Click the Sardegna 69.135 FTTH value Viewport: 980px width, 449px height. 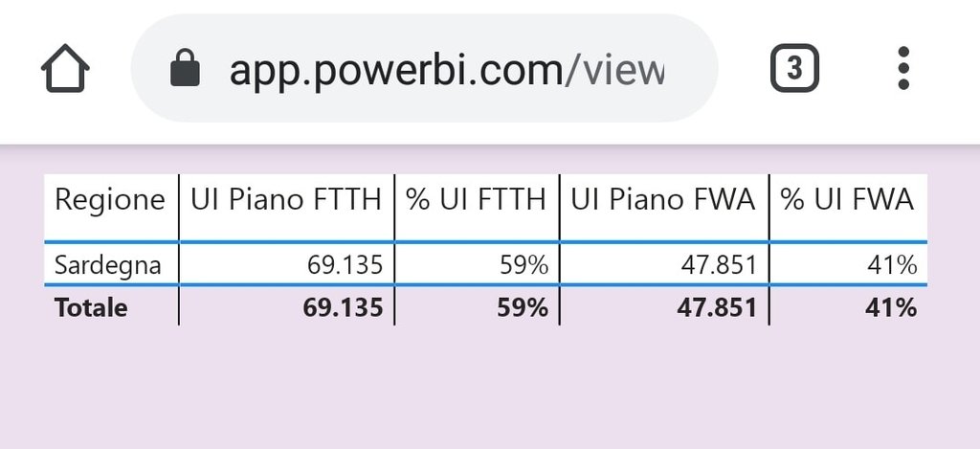[345, 265]
